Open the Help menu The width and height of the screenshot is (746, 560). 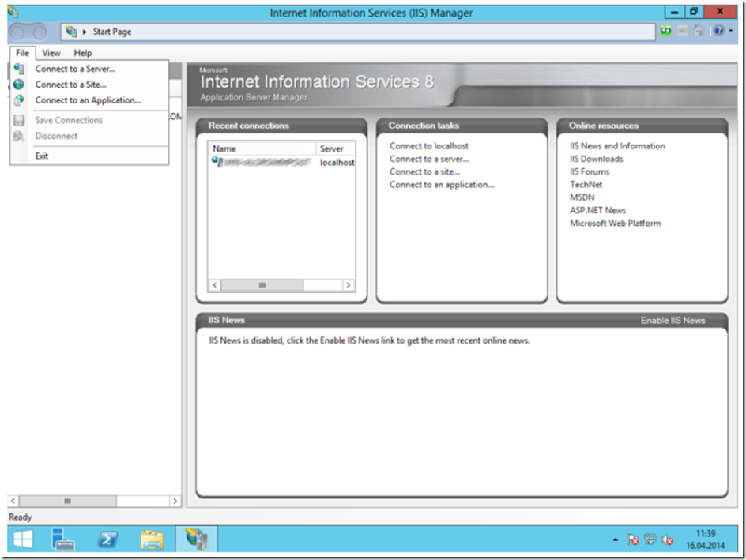pos(83,53)
